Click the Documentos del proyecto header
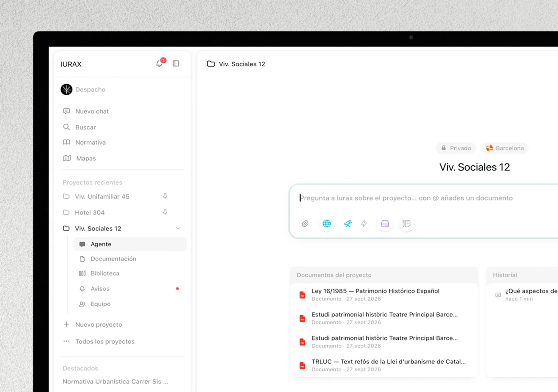Viewport: 558px width, 392px height. [334, 275]
